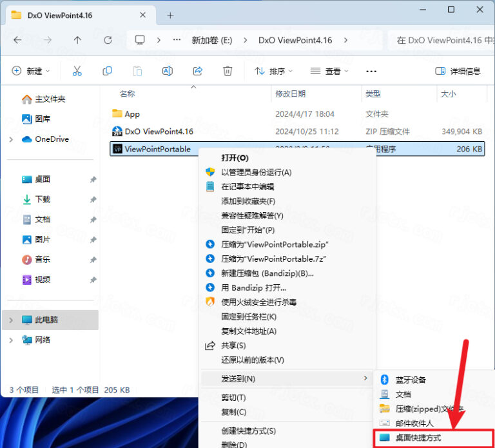The width and height of the screenshot is (495, 448).
Task: Select 蓝牙设备 in Send-to submenu
Action: tap(411, 380)
